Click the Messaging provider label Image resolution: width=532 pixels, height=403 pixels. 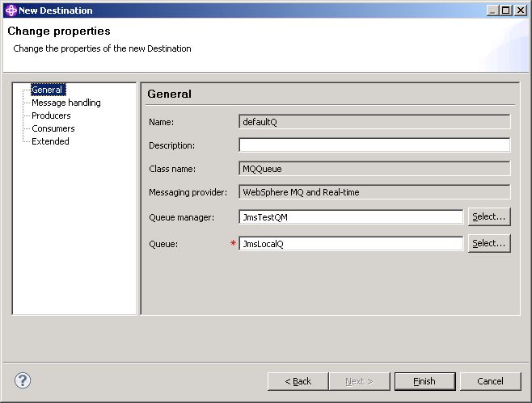[x=188, y=192]
